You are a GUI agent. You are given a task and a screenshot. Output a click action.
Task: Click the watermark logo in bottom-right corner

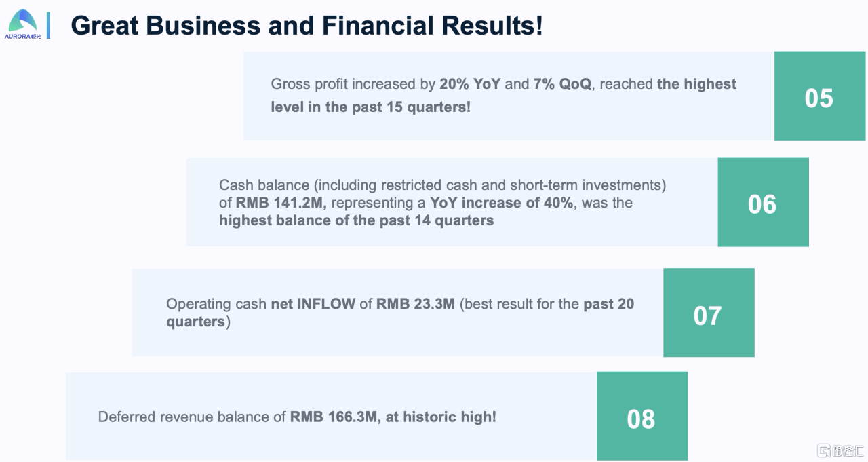[x=840, y=450]
